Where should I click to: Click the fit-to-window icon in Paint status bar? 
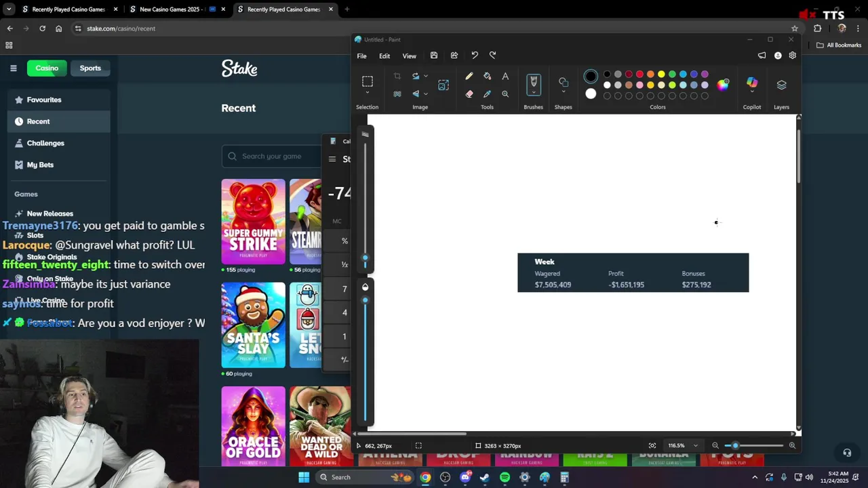[x=652, y=445]
